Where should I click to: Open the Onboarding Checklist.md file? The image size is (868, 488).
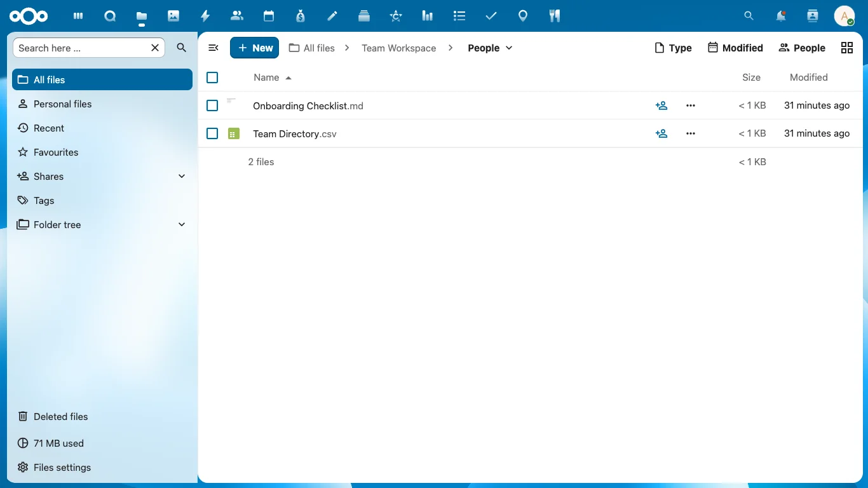pyautogui.click(x=308, y=105)
